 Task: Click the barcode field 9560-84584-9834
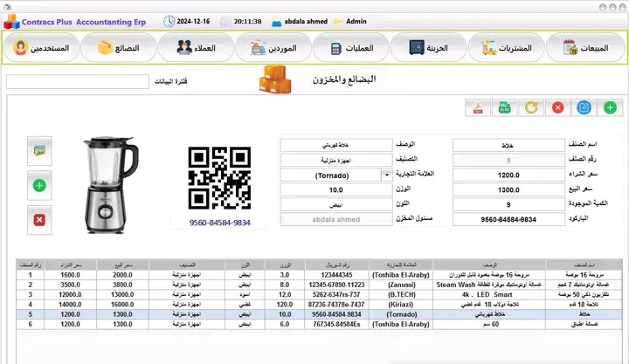point(508,220)
